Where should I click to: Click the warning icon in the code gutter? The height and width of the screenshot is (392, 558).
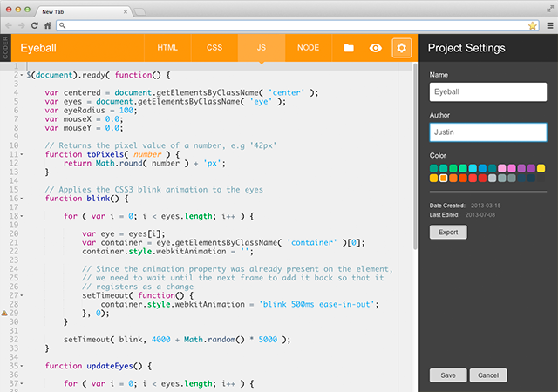click(x=4, y=312)
